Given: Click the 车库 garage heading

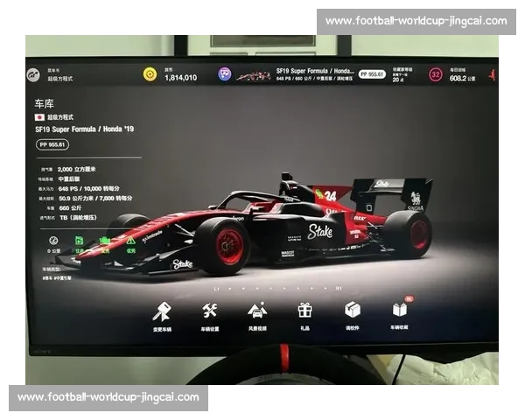Looking at the screenshot, I should pos(44,104).
